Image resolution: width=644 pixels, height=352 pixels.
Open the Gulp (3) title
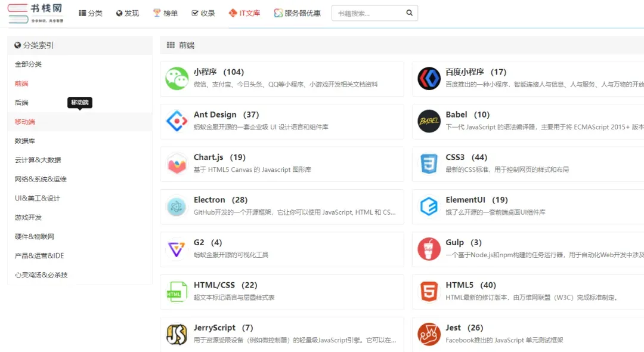coord(464,243)
